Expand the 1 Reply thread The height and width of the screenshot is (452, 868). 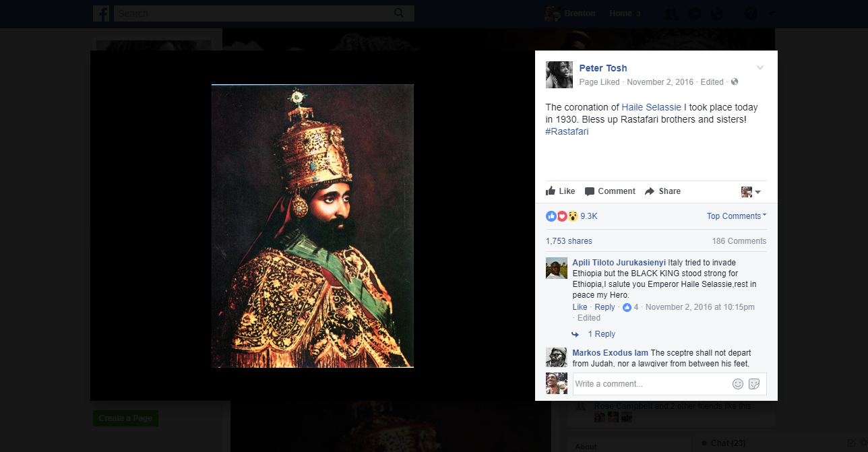[x=601, y=334]
